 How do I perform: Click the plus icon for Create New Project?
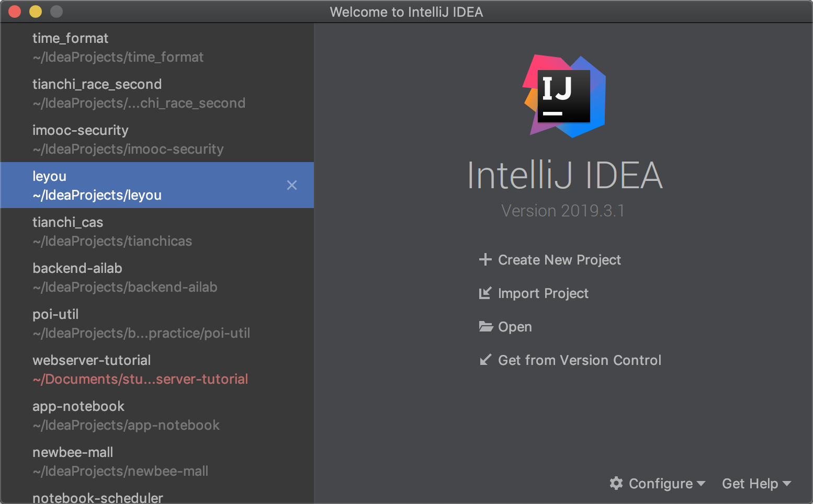485,259
